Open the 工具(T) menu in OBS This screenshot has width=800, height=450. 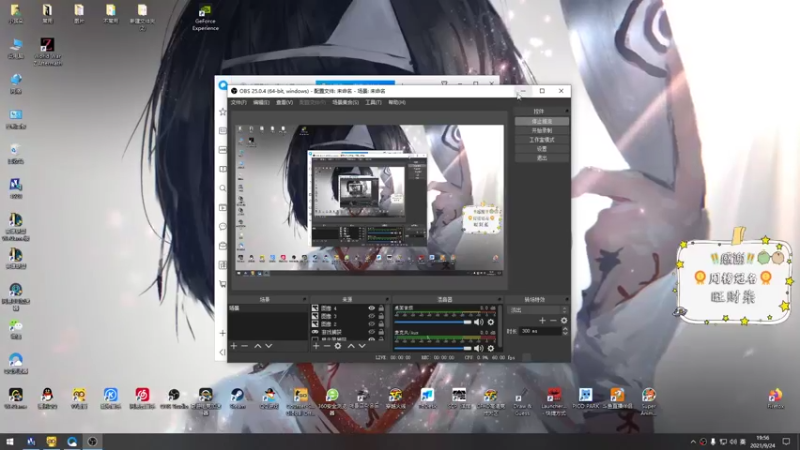(x=373, y=103)
